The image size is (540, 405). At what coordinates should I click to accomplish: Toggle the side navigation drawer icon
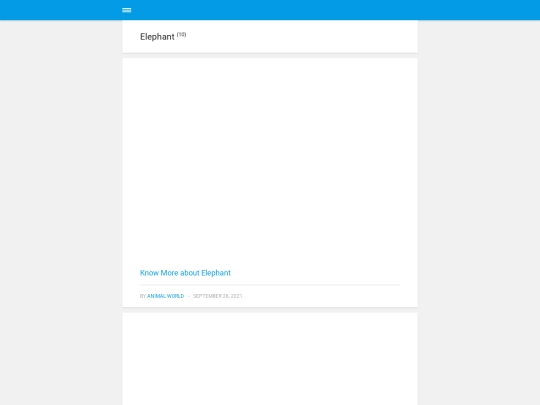coord(126,10)
